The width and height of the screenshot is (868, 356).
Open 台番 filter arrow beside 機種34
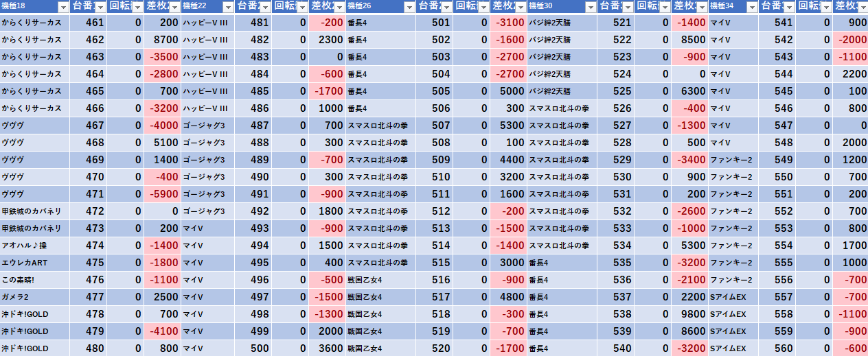(x=789, y=7)
